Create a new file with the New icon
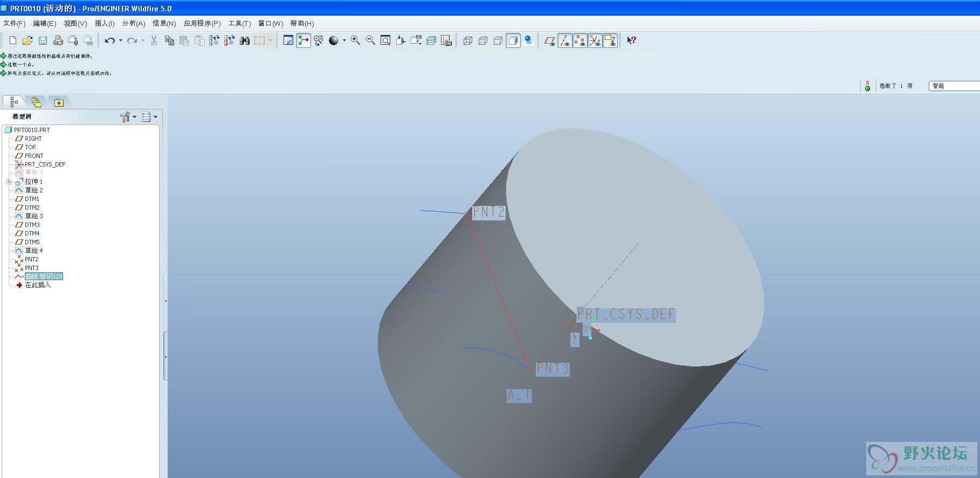Viewport: 980px width, 478px height. [13, 40]
